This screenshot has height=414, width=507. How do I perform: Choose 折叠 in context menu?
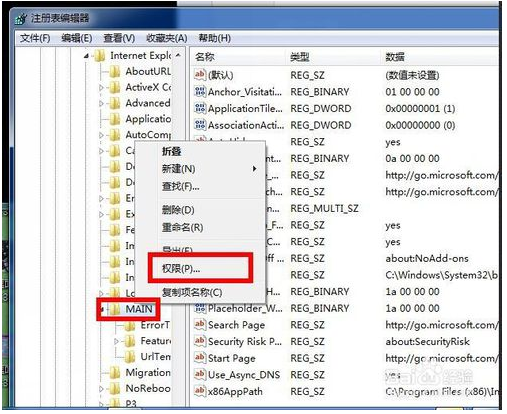(x=171, y=151)
